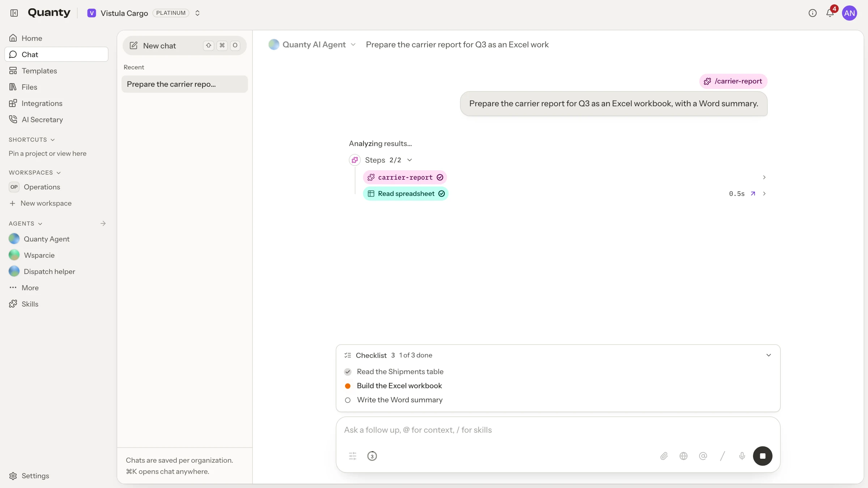
Task: Open chat options sliders icon
Action: (353, 456)
